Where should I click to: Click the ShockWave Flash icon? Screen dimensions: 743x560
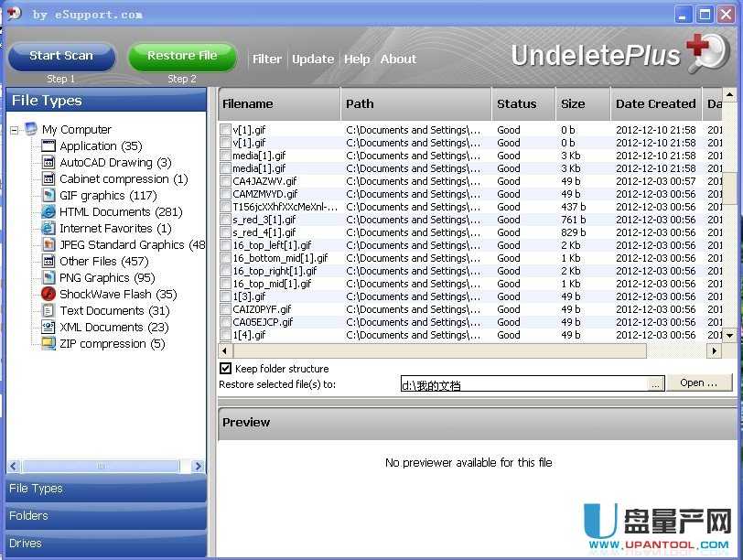click(x=48, y=295)
